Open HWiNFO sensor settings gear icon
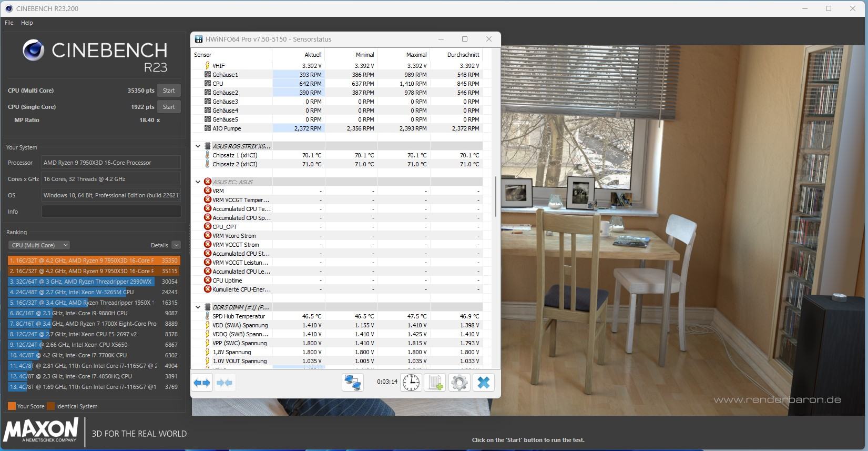This screenshot has height=451, width=868. click(x=459, y=383)
